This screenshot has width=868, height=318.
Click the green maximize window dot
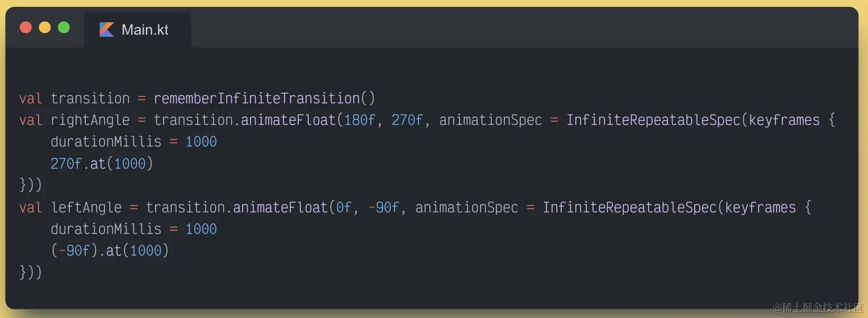64,27
